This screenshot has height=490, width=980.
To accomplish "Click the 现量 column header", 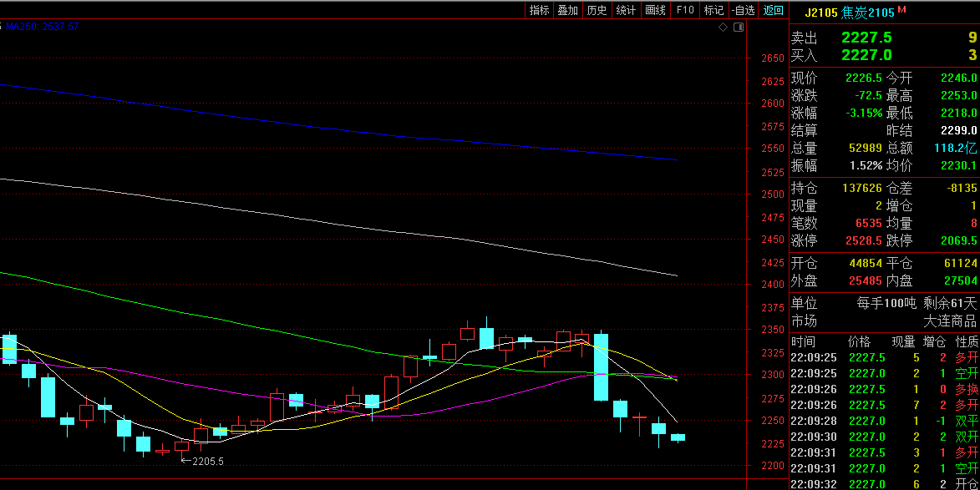I will [x=903, y=341].
